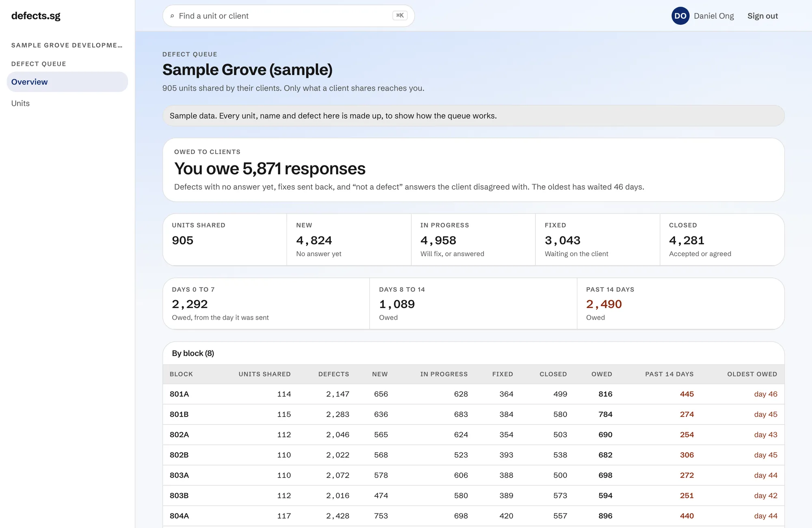The height and width of the screenshot is (528, 812).
Task: Open block 803B row
Action: [x=473, y=496]
